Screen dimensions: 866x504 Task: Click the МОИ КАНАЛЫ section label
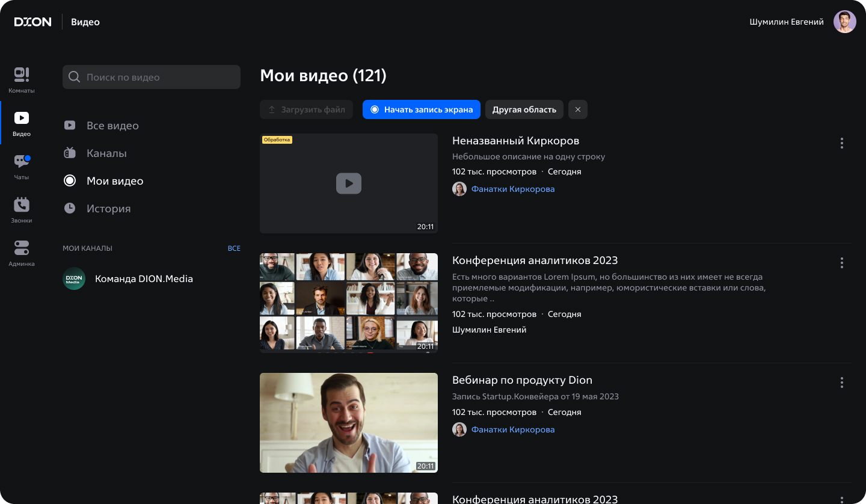click(87, 248)
